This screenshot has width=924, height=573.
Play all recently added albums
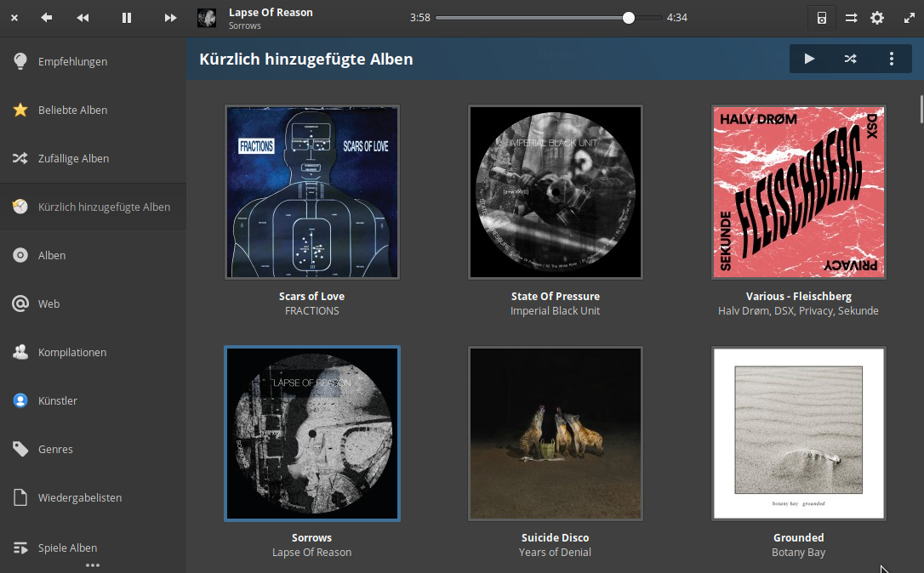click(810, 59)
